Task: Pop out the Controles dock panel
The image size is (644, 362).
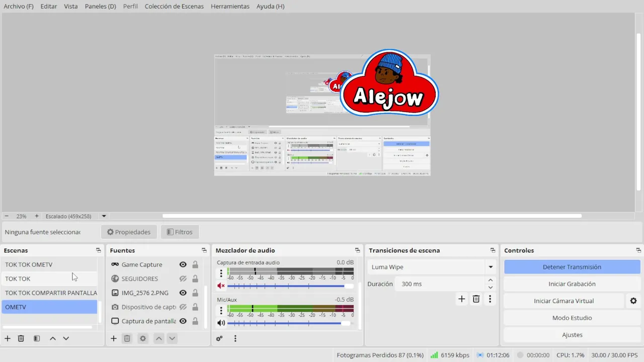Action: coord(639,250)
